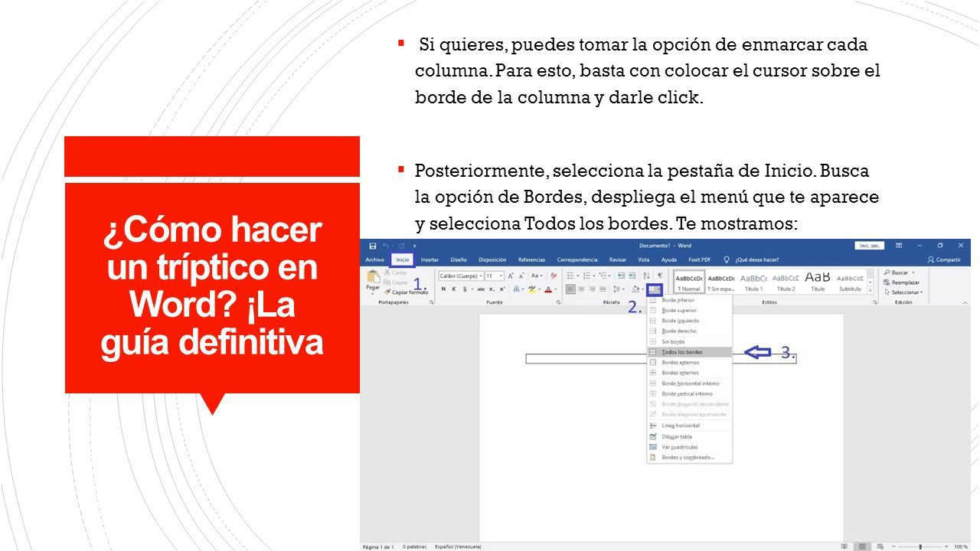
Task: Click the yellow text highlight color
Action: 531,289
